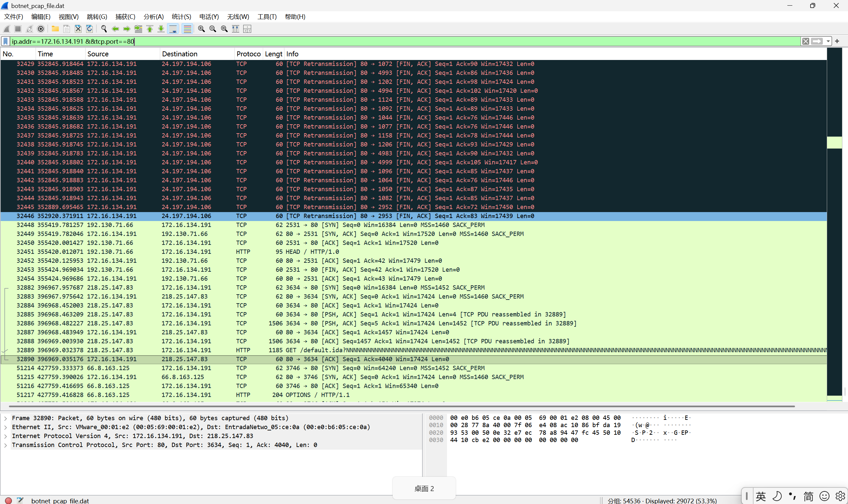The image size is (848, 504).
Task: Toggle auto-scroll during live capture
Action: point(173,29)
